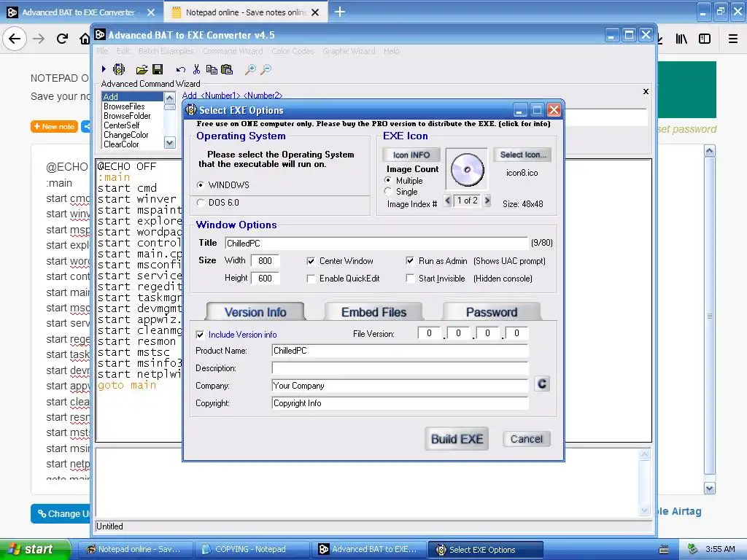Open the Batch Examples menu

[166, 51]
